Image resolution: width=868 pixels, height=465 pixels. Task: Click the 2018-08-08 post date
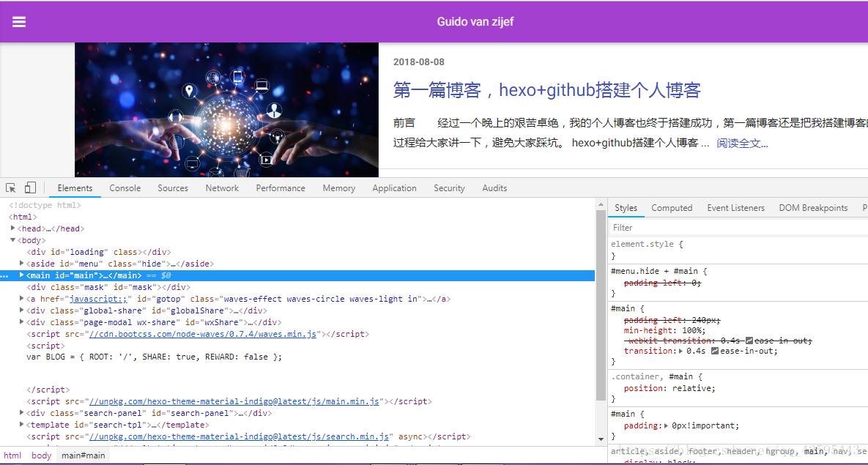click(x=419, y=62)
